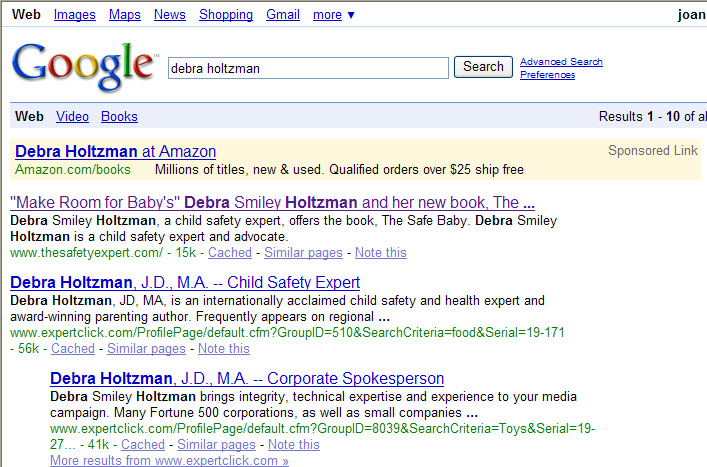The height and width of the screenshot is (467, 707).
Task: Switch to Books results tab
Action: (x=119, y=116)
